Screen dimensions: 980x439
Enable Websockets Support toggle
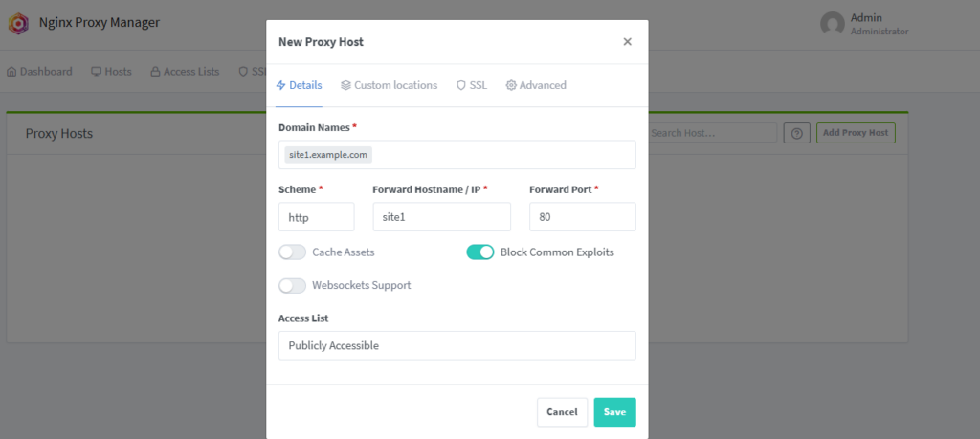(x=293, y=285)
